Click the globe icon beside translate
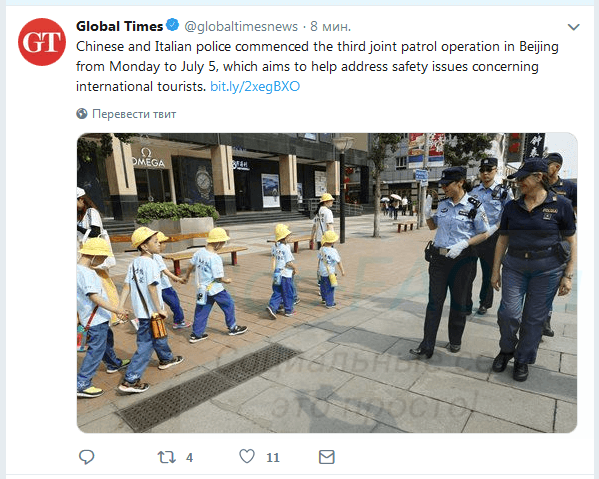Screen dimensions: 599x479 pyautogui.click(x=82, y=114)
